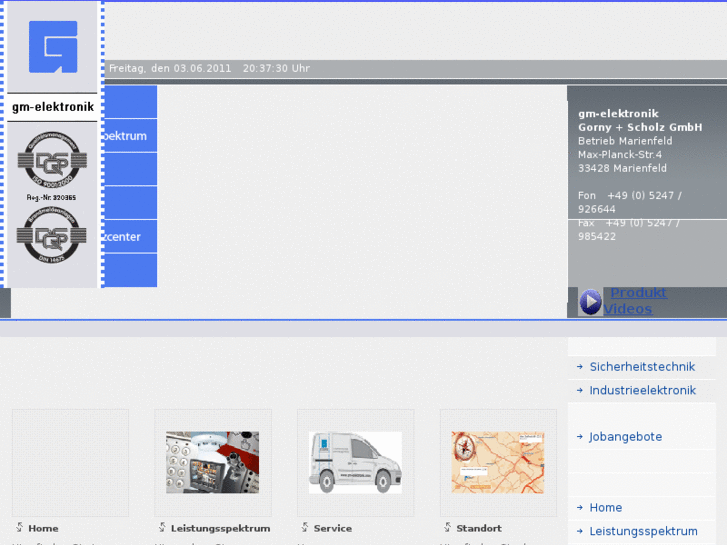Click the Home card heading
Viewport: 727px width, 545px height.
(x=43, y=528)
